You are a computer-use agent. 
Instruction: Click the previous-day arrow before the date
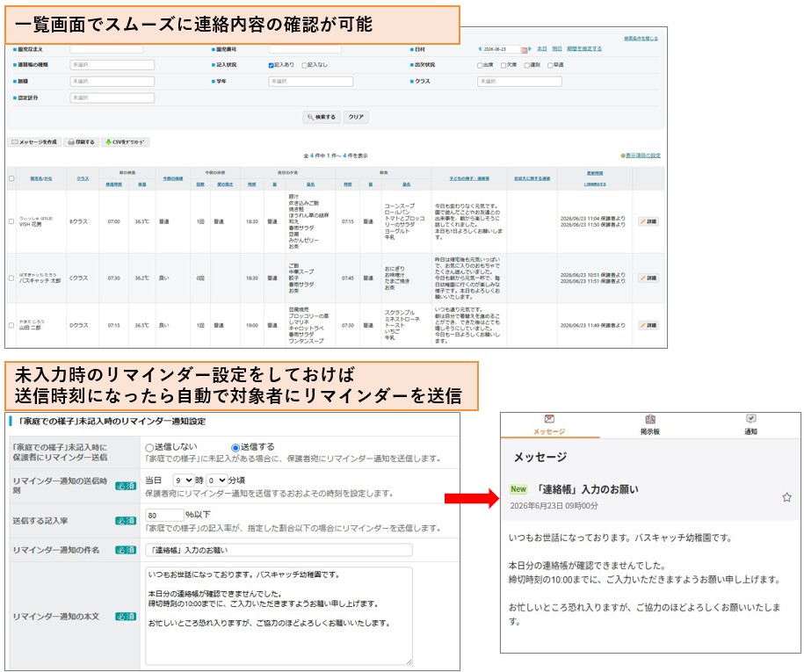point(480,49)
